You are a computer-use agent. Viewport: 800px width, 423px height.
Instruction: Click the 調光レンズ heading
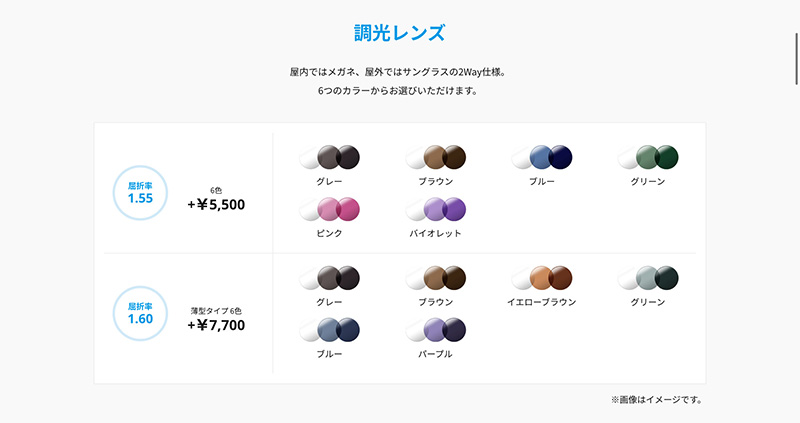[399, 33]
